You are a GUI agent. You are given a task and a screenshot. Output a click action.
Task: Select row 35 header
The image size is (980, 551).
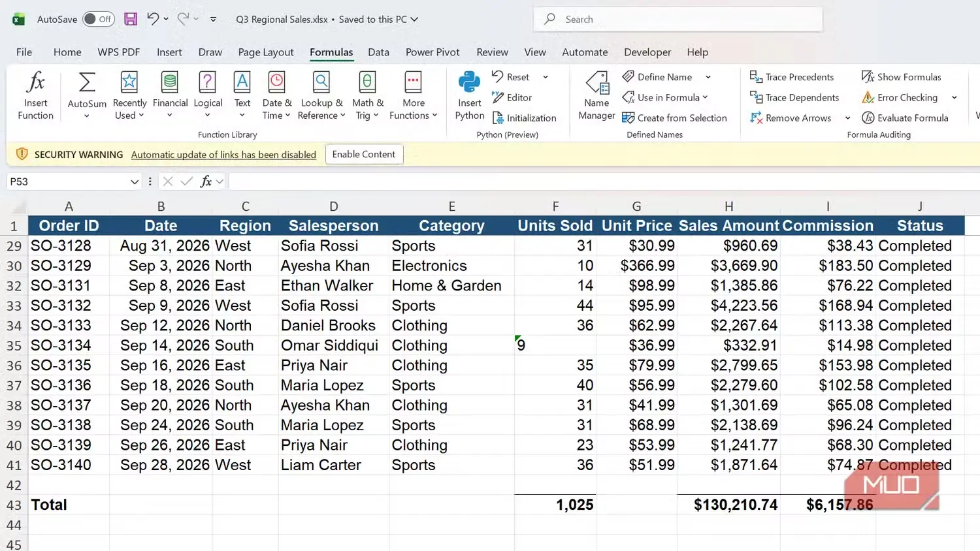point(14,345)
